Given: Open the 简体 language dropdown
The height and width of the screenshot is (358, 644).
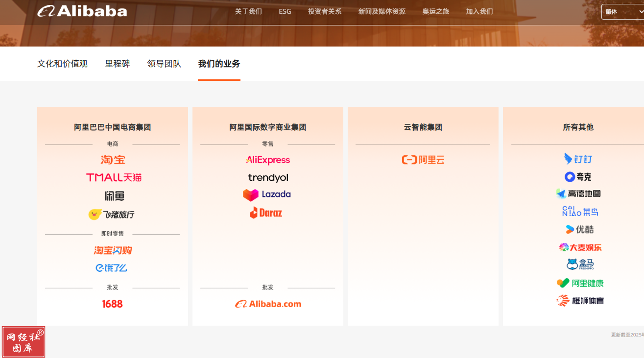Looking at the screenshot, I should click(622, 12).
